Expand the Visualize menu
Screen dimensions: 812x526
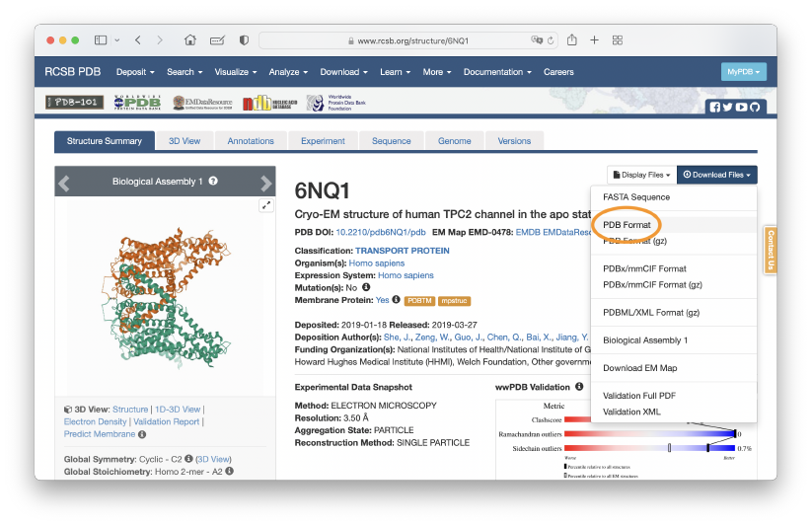click(236, 72)
